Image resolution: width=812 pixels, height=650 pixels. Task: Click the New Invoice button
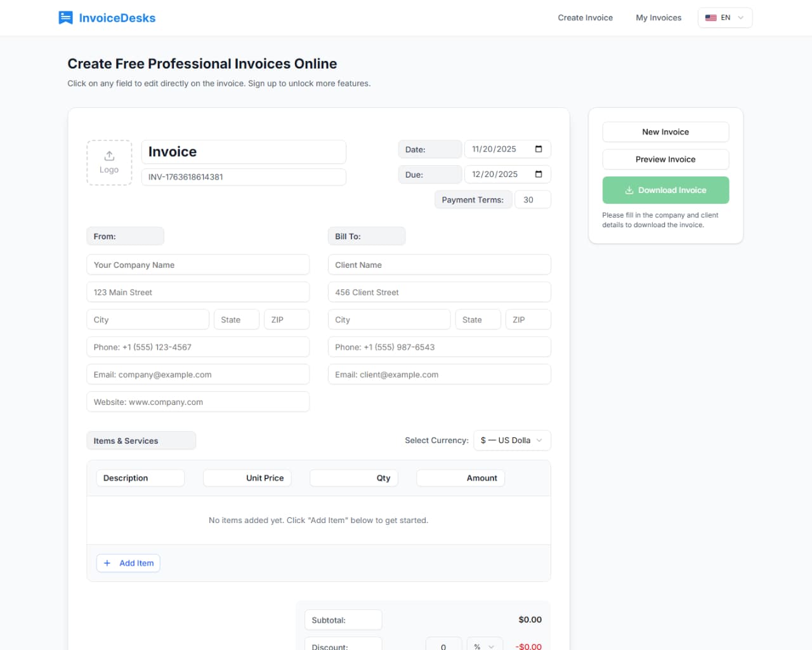tap(665, 131)
